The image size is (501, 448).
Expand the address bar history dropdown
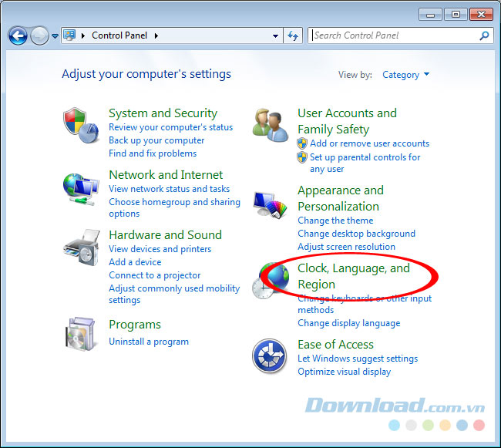pyautogui.click(x=275, y=35)
